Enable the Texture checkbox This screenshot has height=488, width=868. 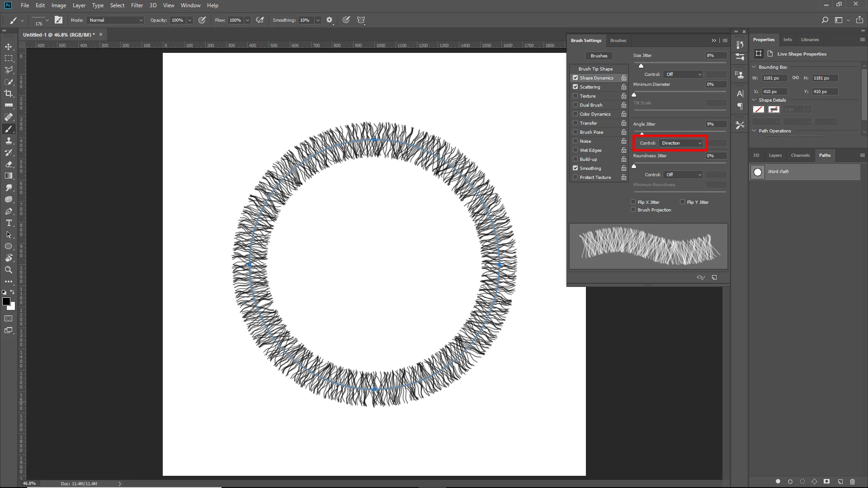576,96
